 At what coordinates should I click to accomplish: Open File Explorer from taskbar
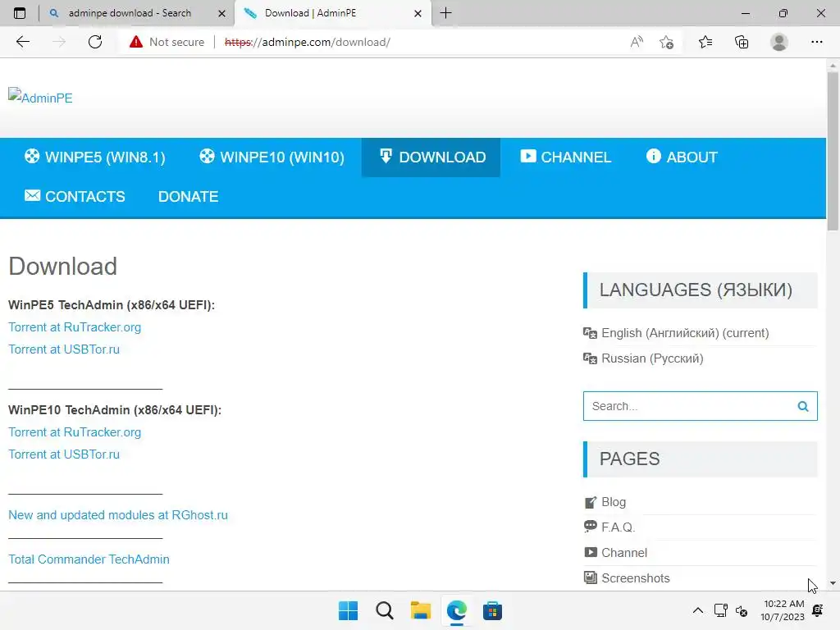click(421, 610)
